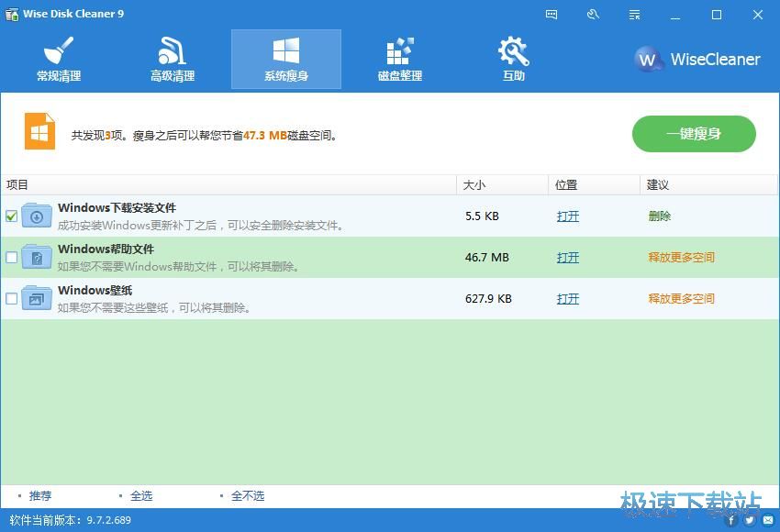Click the 全选 select-all link
The image size is (780, 532).
[x=141, y=495]
